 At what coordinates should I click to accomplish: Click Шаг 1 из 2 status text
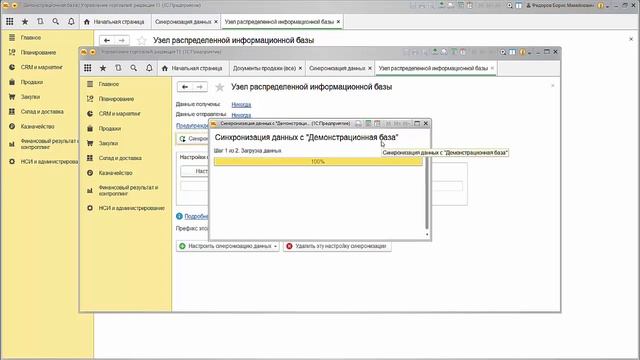247,151
